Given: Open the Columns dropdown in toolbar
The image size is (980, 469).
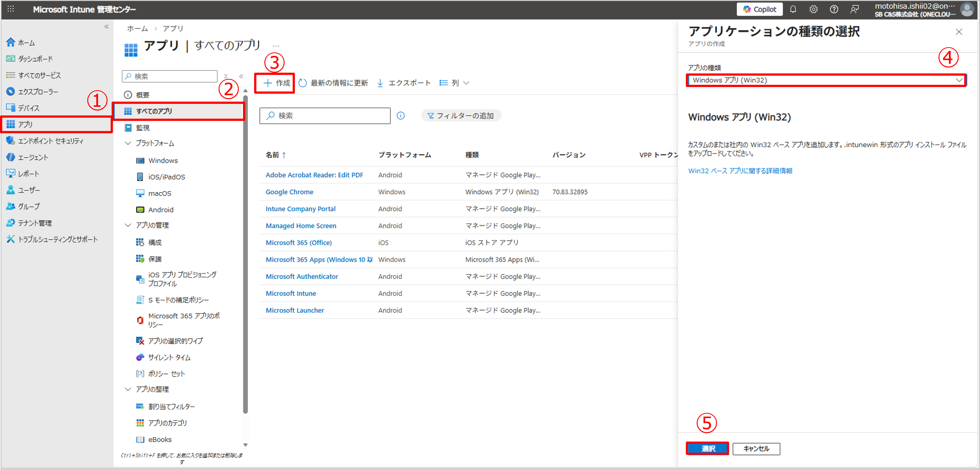Looking at the screenshot, I should (454, 83).
